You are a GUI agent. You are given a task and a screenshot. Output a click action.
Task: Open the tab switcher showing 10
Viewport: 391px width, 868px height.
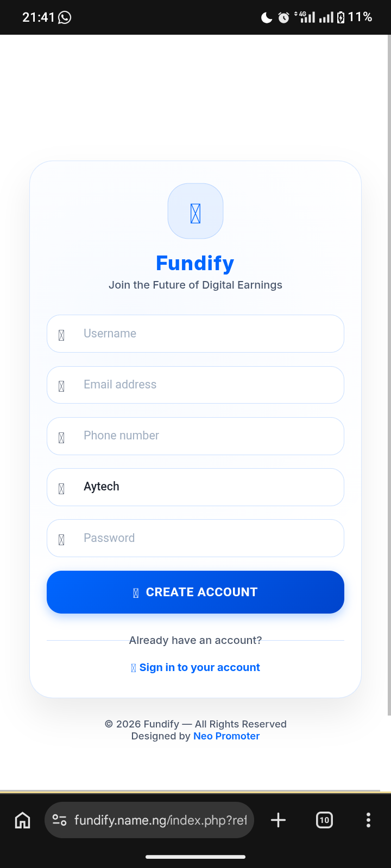click(324, 820)
